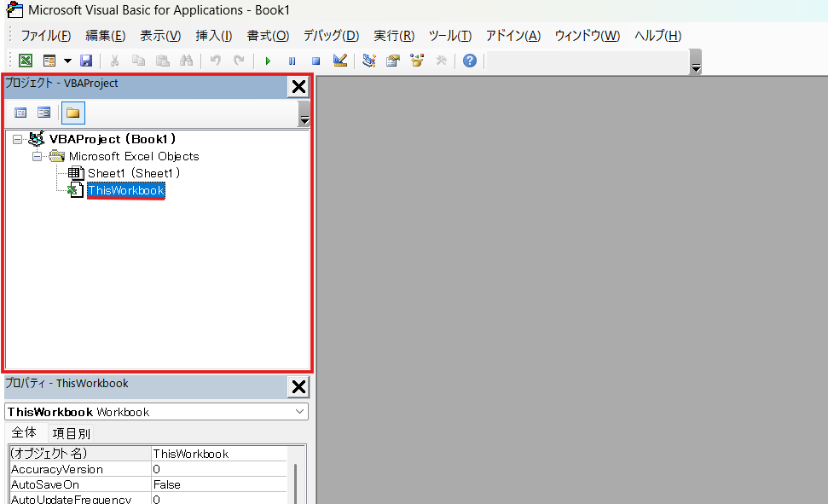Open the デバッグ(D) menu

[x=331, y=36]
